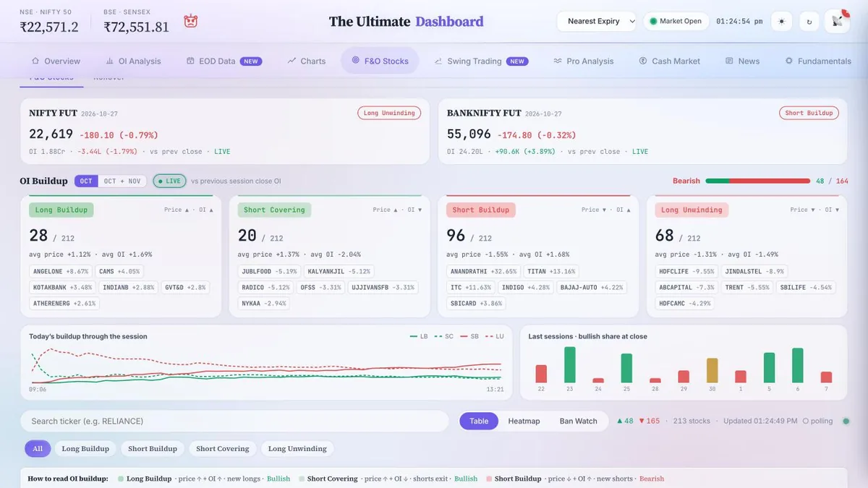The height and width of the screenshot is (488, 868).
Task: Click the coin icon on Cash Market
Action: pos(643,61)
